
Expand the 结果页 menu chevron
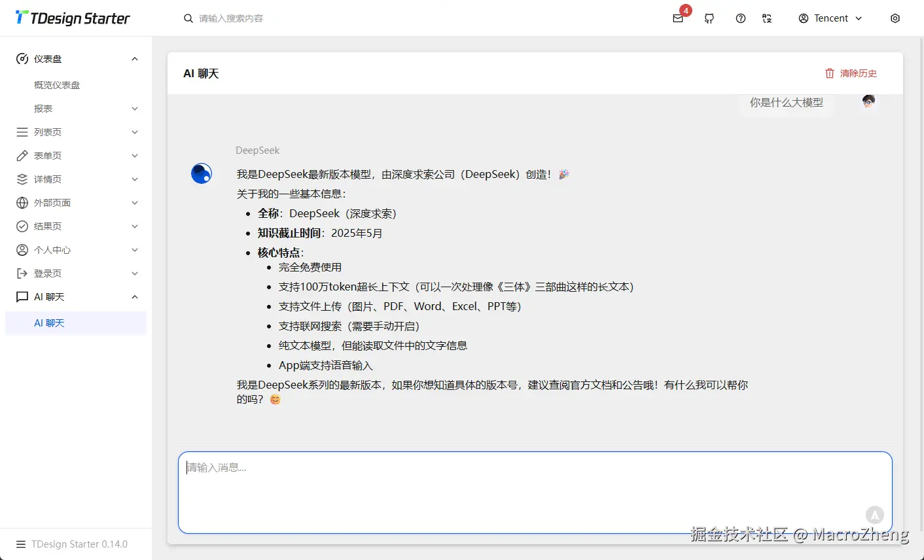[x=135, y=226]
